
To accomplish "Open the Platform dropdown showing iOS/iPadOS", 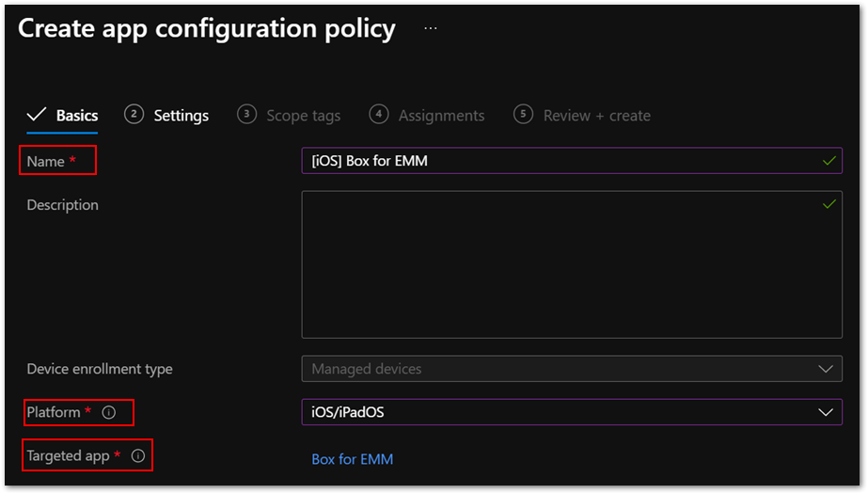I will point(572,412).
